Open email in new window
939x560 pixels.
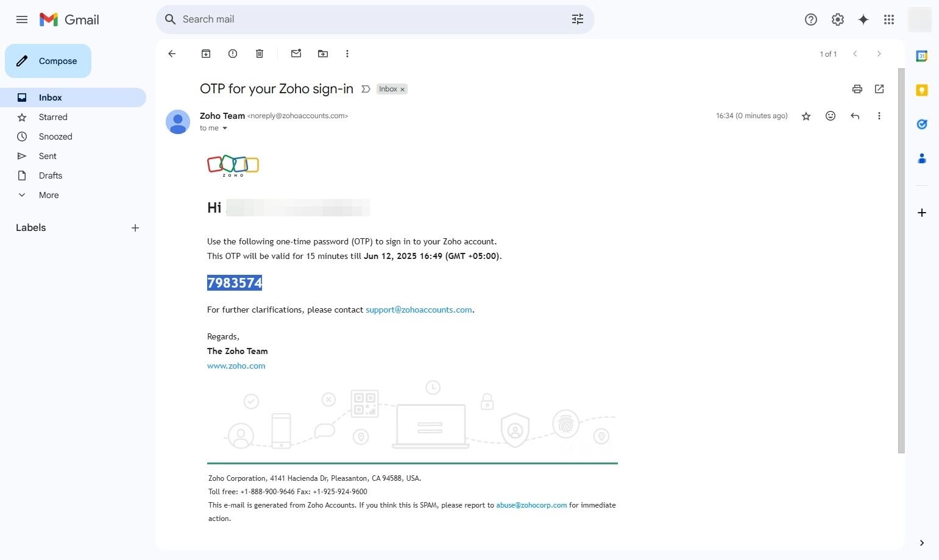click(879, 89)
